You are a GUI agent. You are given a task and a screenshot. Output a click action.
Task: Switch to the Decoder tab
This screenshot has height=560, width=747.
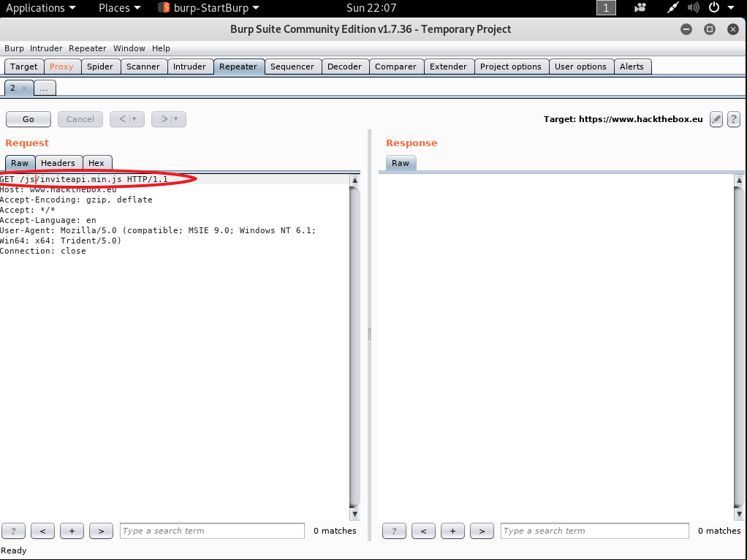[344, 67]
